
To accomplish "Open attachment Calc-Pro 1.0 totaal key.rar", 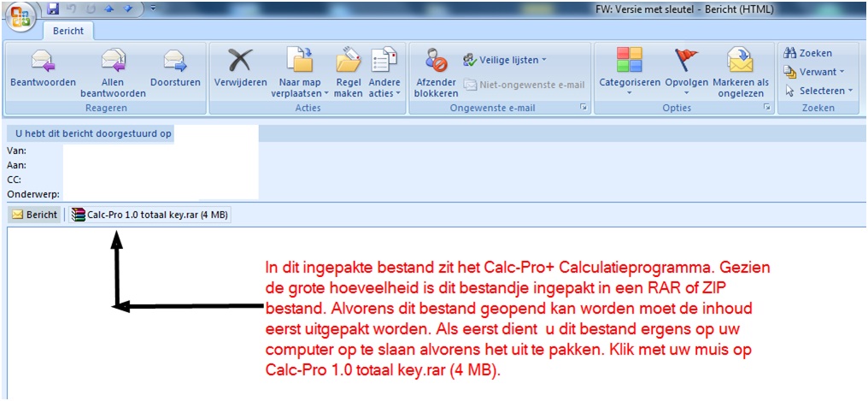I will coord(150,215).
